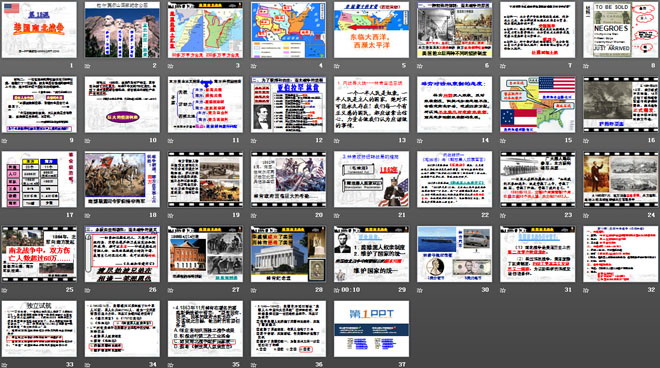Screen dimensions: 660x368
Task: Click the 00:10 timing label under slide 29
Action: click(351, 290)
